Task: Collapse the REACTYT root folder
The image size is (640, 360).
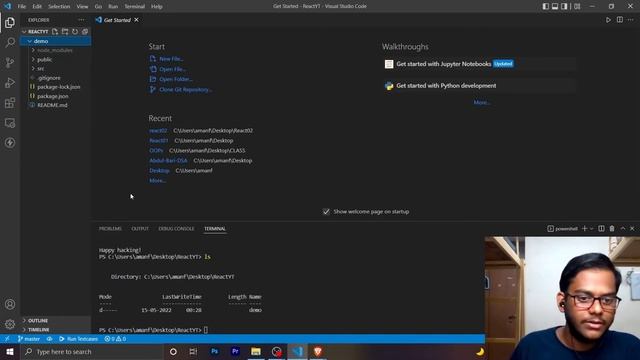Action: pos(24,31)
